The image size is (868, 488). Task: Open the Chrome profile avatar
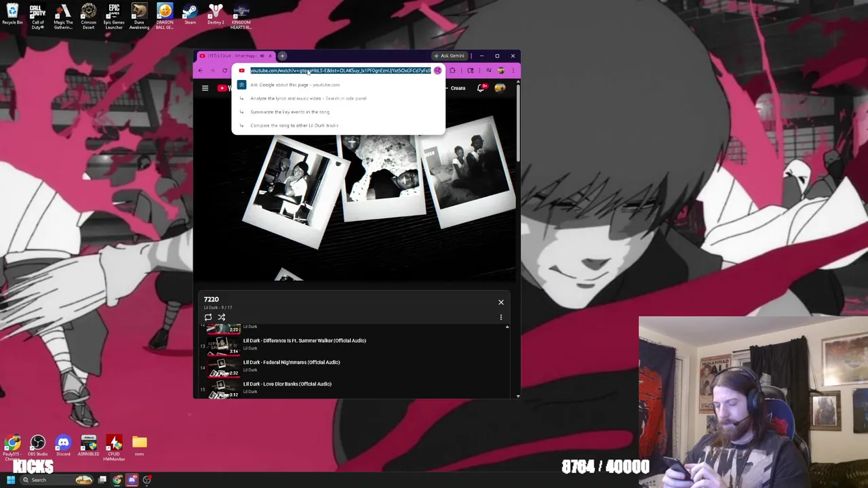pos(501,70)
